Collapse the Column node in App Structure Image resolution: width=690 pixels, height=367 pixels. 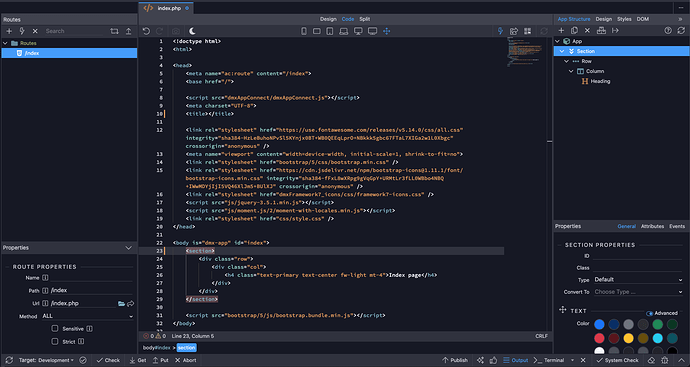pyautogui.click(x=571, y=71)
